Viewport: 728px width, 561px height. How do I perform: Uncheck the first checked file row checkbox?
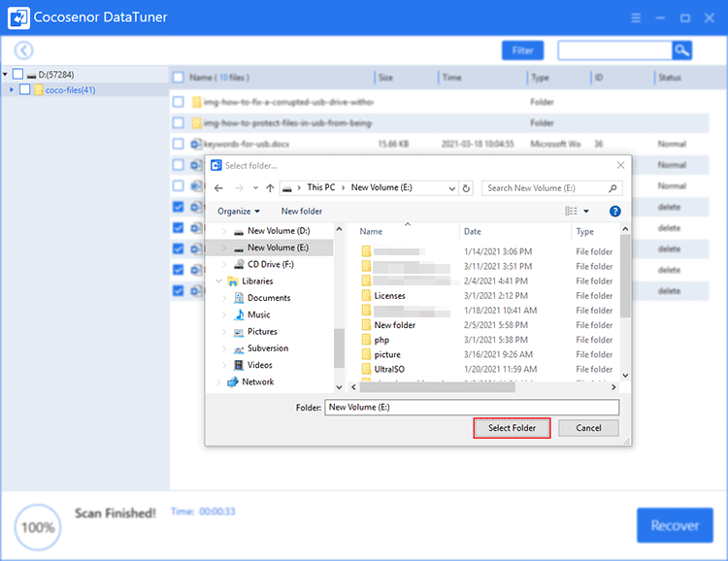point(179,207)
